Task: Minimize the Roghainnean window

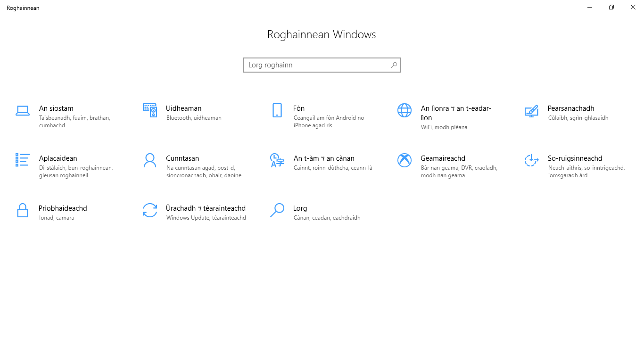Action: [590, 7]
